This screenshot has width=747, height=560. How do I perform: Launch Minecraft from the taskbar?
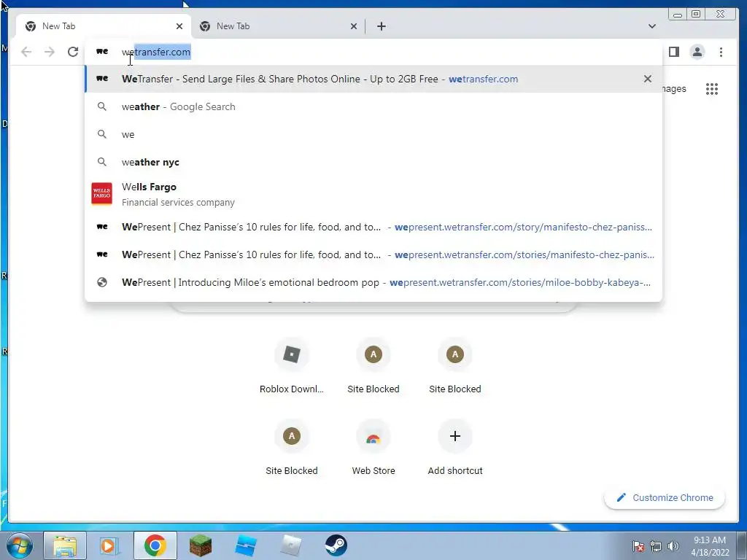pos(200,545)
